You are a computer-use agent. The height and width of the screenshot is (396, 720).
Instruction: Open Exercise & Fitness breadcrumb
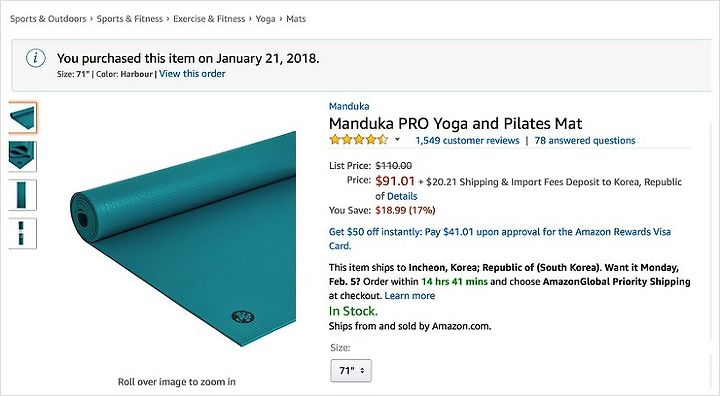pyautogui.click(x=209, y=19)
